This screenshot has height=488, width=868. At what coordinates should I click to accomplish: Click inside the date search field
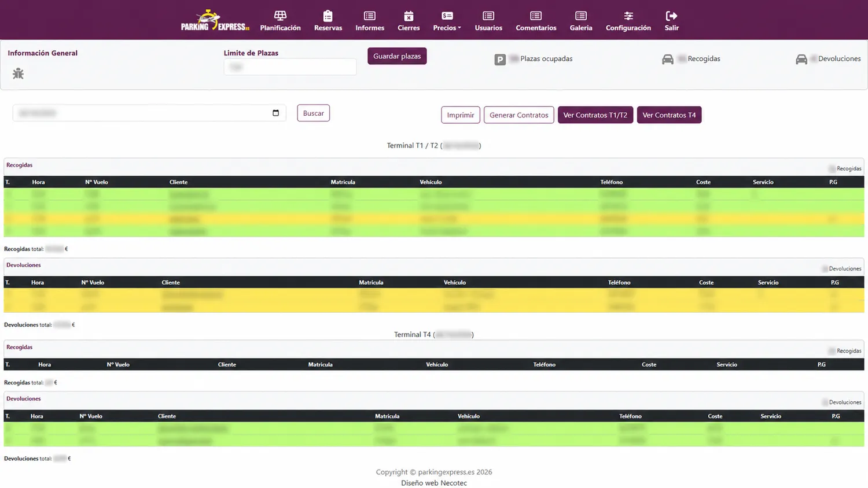(x=149, y=113)
